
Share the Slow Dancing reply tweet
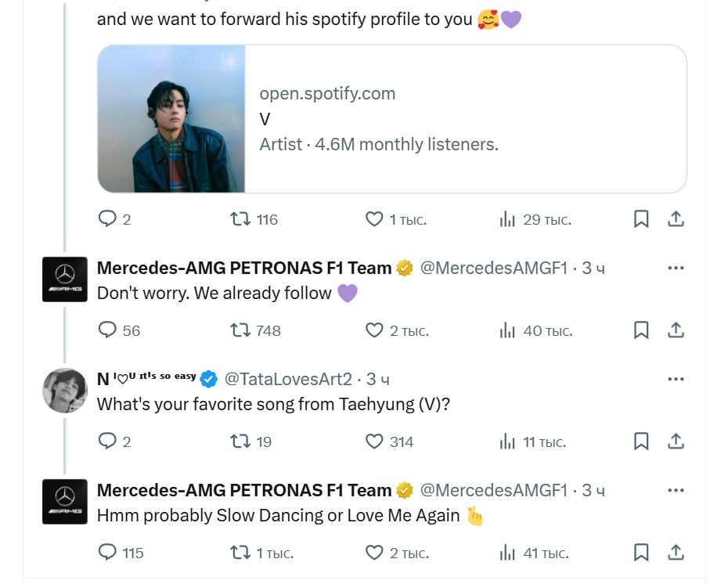676,553
